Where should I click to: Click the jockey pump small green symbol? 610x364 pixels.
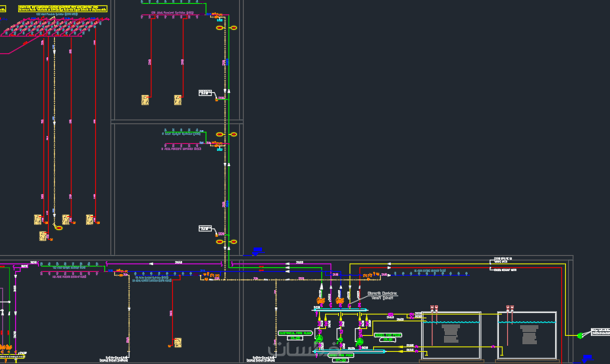click(340, 340)
